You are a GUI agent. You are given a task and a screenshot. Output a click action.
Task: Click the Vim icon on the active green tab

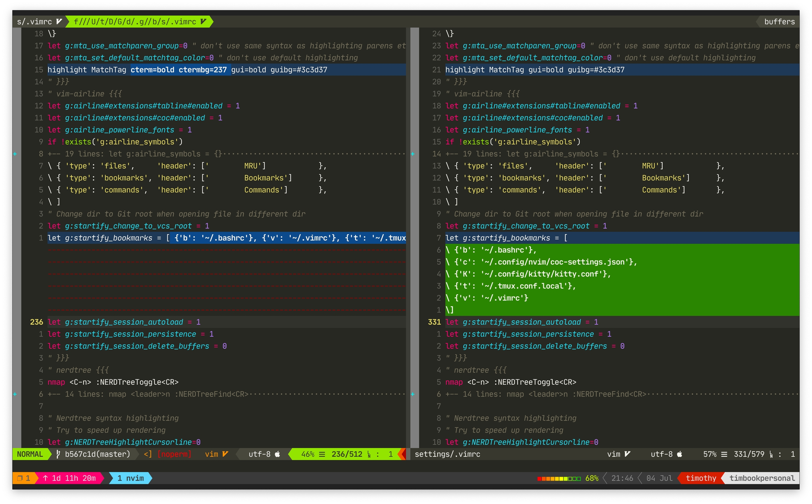203,21
